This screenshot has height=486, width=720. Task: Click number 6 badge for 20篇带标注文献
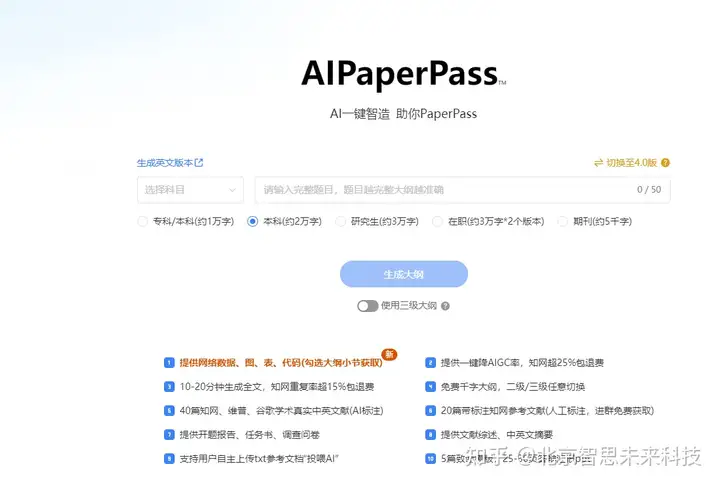430,411
